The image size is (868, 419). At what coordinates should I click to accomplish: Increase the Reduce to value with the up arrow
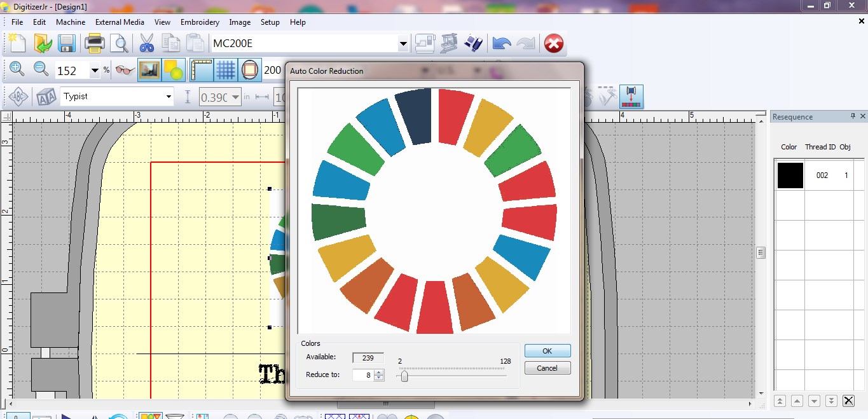coord(379,373)
